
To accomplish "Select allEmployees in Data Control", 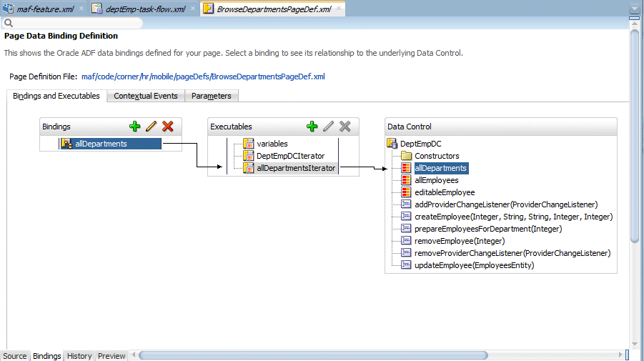I will [436, 180].
